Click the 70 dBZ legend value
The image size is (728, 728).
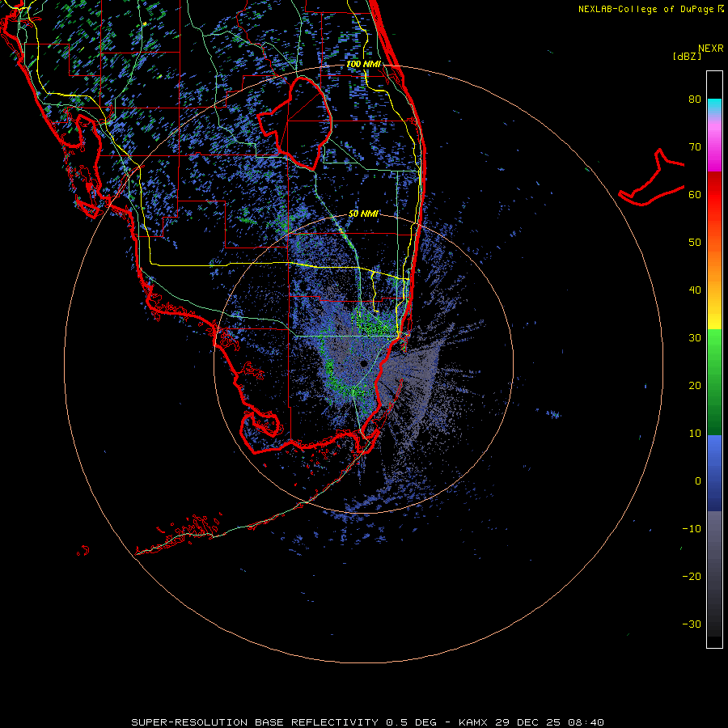(x=695, y=147)
